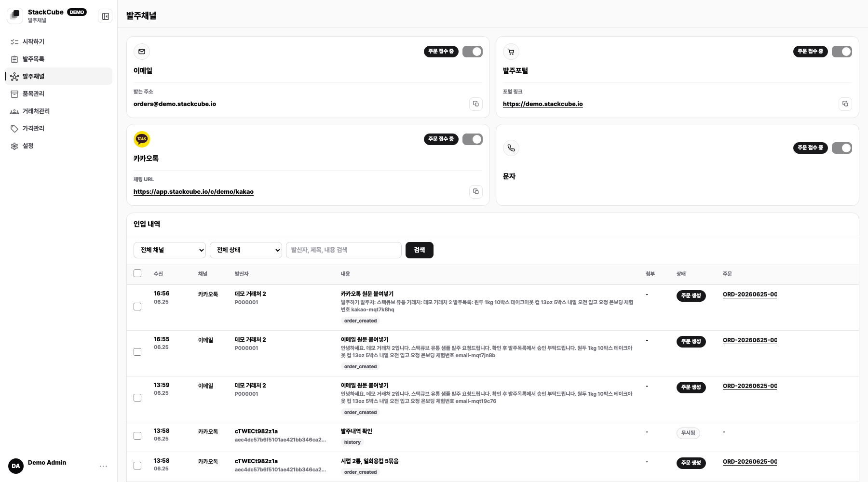Click 주문 접수 중 badge on 이메일 card
868x482 pixels.
441,52
